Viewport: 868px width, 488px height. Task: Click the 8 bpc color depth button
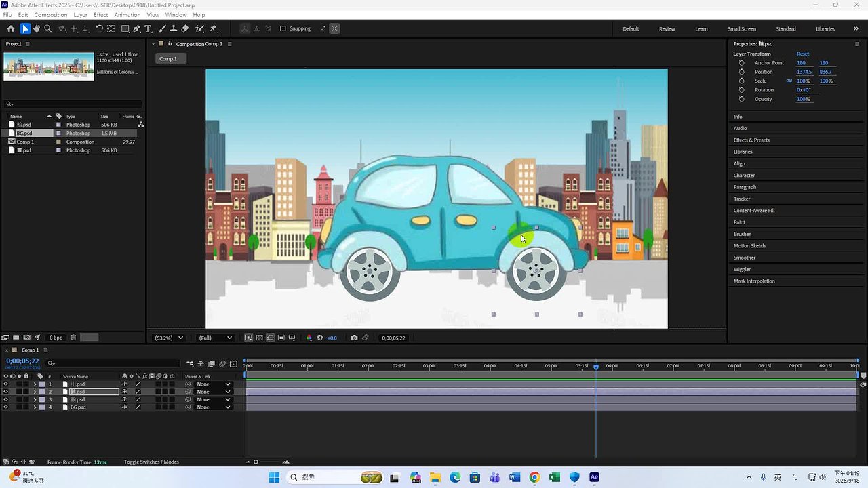coord(56,338)
